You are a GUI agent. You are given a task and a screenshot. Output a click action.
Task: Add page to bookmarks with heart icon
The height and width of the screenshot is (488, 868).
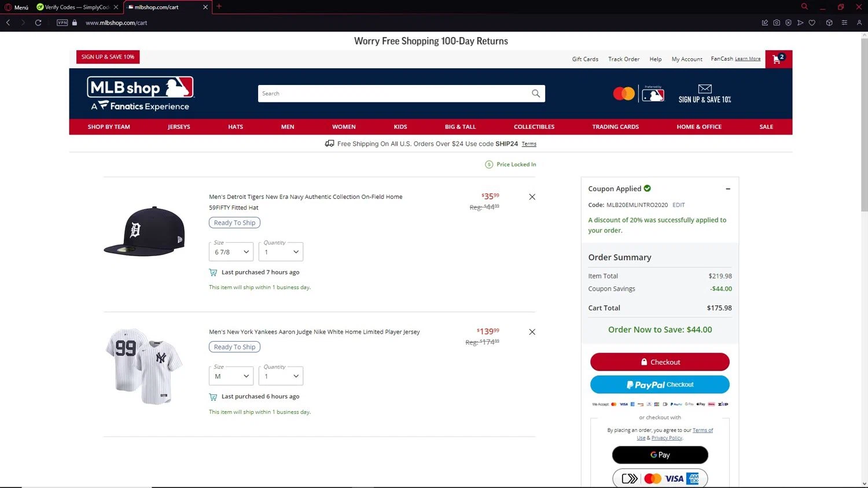812,23
